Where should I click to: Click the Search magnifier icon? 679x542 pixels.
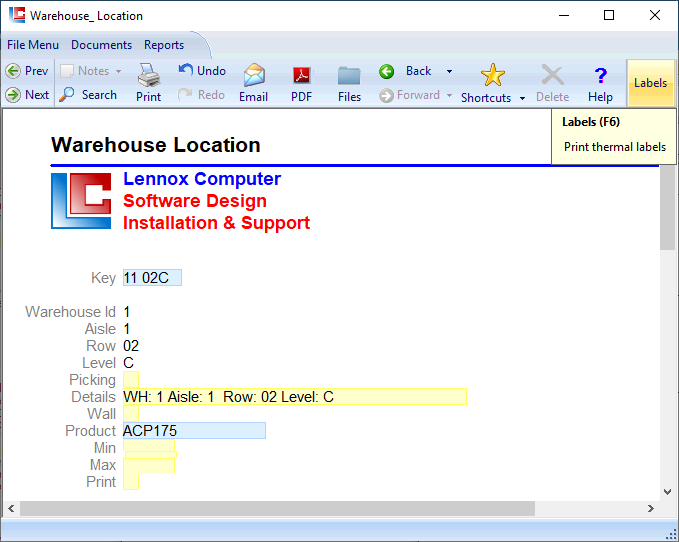67,94
